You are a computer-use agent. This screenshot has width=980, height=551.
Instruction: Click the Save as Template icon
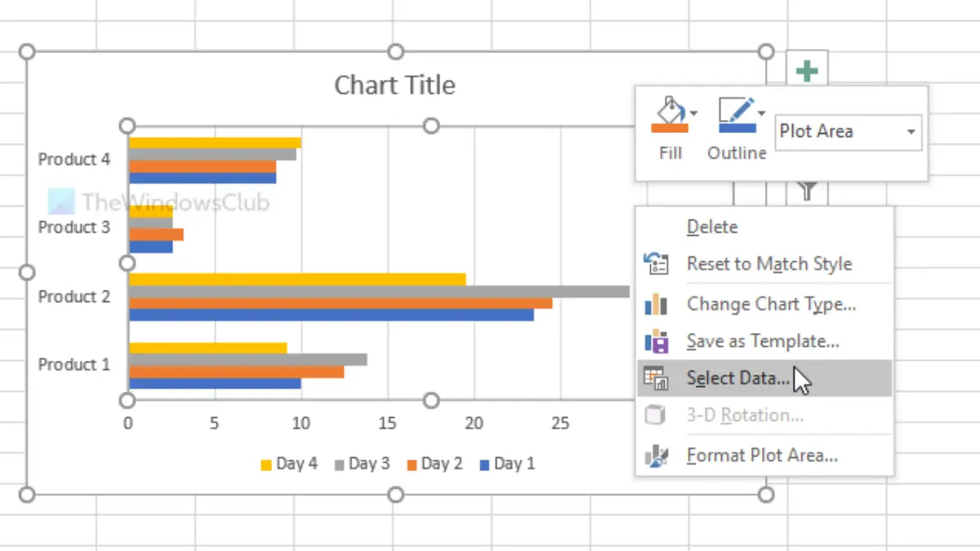coord(656,341)
